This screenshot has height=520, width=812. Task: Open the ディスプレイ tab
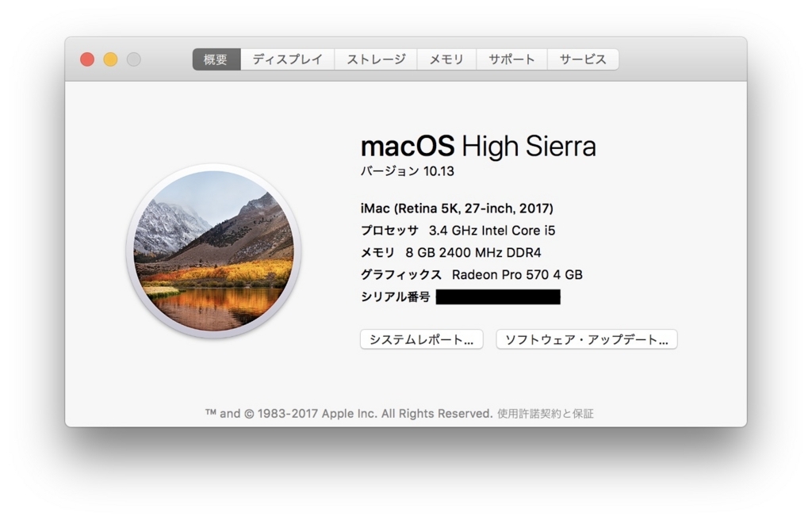[287, 59]
